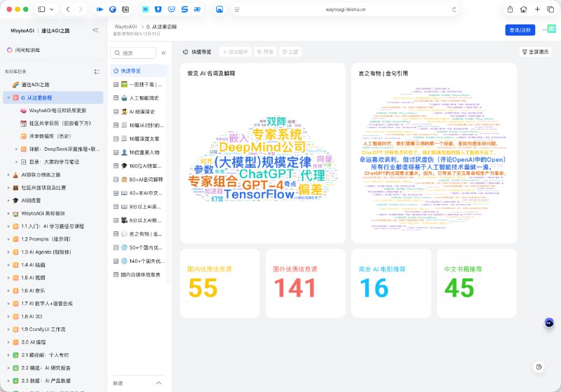
Task: Open 2.1 藏经阁: 个人专栏 page
Action: [x=45, y=355]
